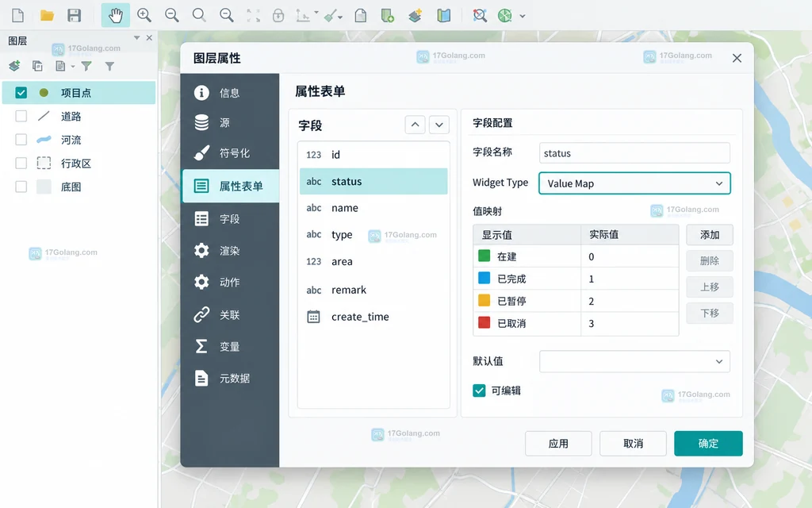
Task: Open the 动作 tab
Action: pos(230,282)
